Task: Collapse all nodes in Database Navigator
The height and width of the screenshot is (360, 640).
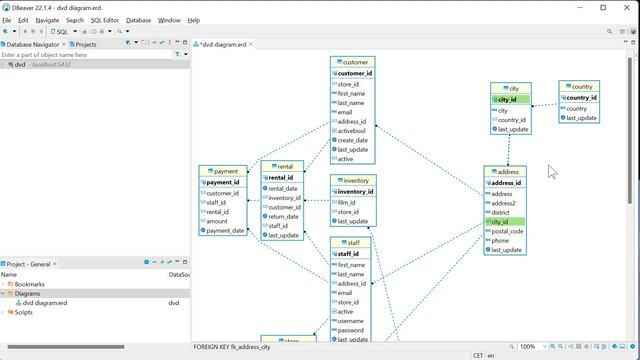Action: 154,43
